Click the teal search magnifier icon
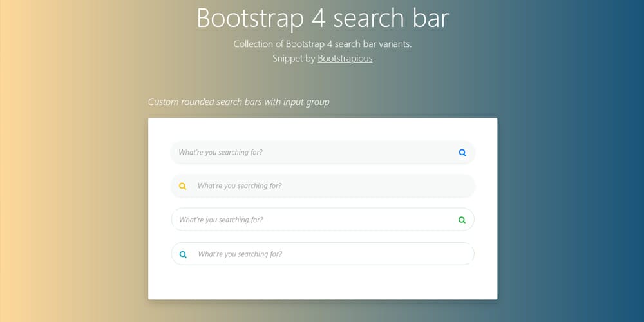Screen dimensions: 644x322 [x=183, y=254]
